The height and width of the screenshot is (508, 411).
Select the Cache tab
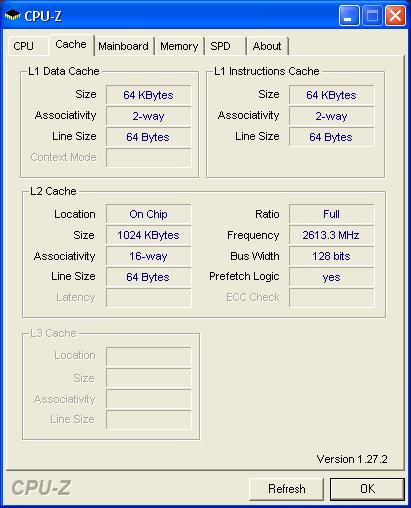[x=71, y=44]
